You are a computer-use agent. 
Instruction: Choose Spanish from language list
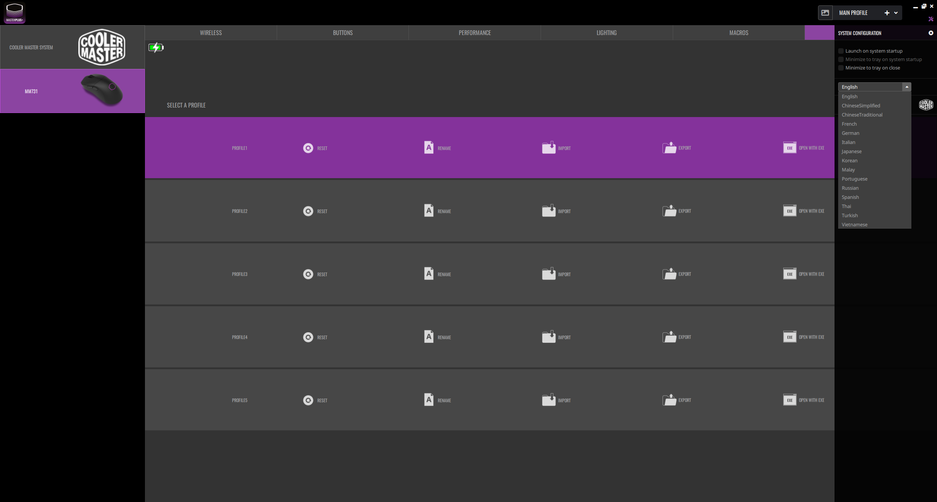tap(874, 197)
